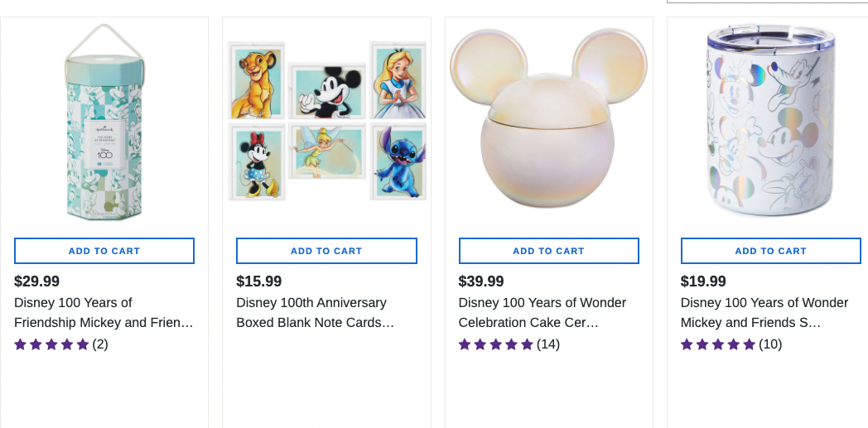Add Disney 100th Anniversary Note Cards to cart
Image resolution: width=868 pixels, height=428 pixels.
click(x=326, y=251)
